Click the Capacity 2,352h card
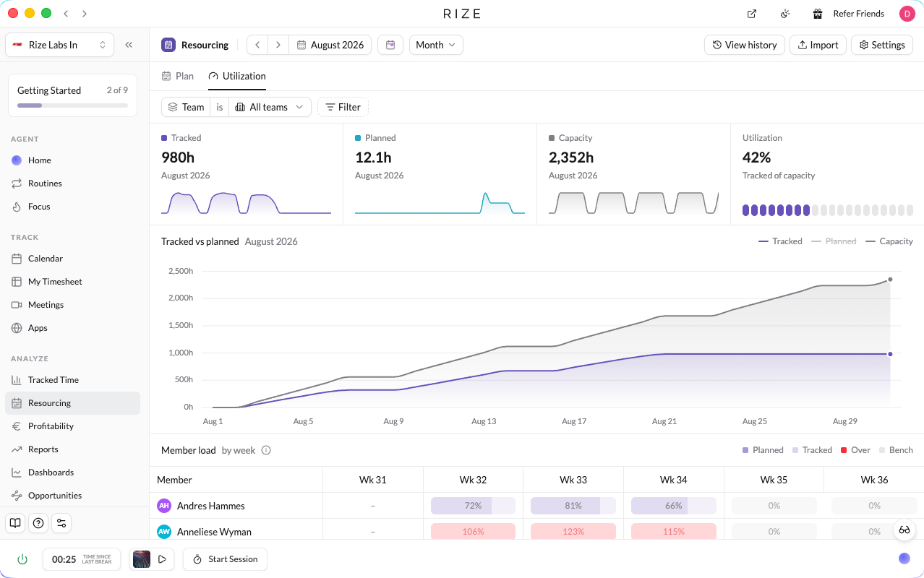Viewport: 924px width, 578px height. pyautogui.click(x=633, y=174)
